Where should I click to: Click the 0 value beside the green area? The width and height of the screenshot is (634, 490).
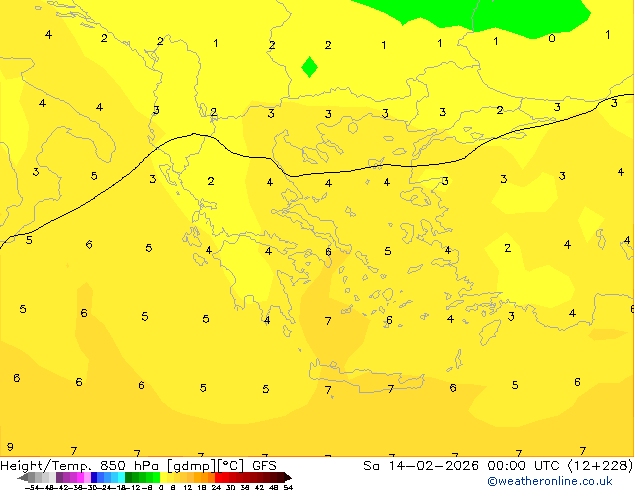click(552, 38)
